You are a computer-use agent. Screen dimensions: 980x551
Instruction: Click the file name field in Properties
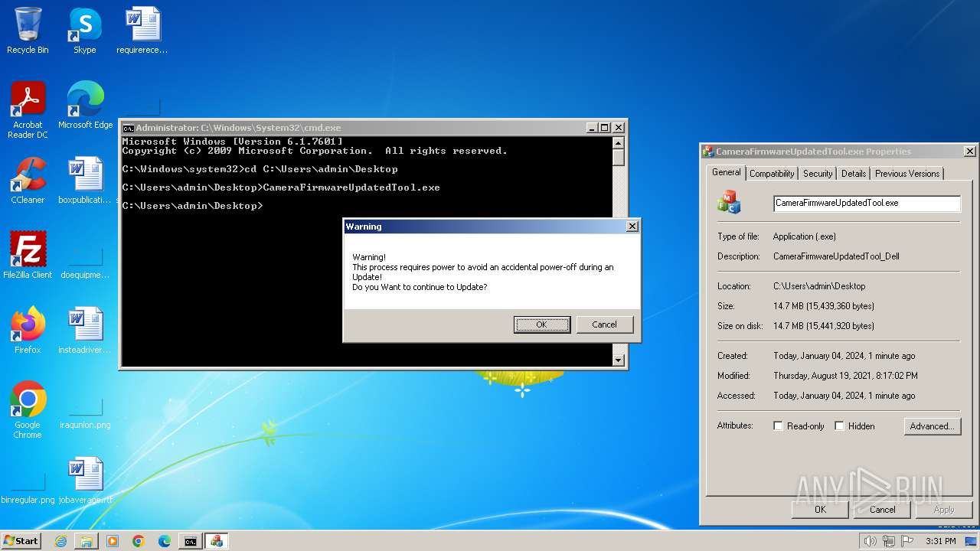pos(867,203)
